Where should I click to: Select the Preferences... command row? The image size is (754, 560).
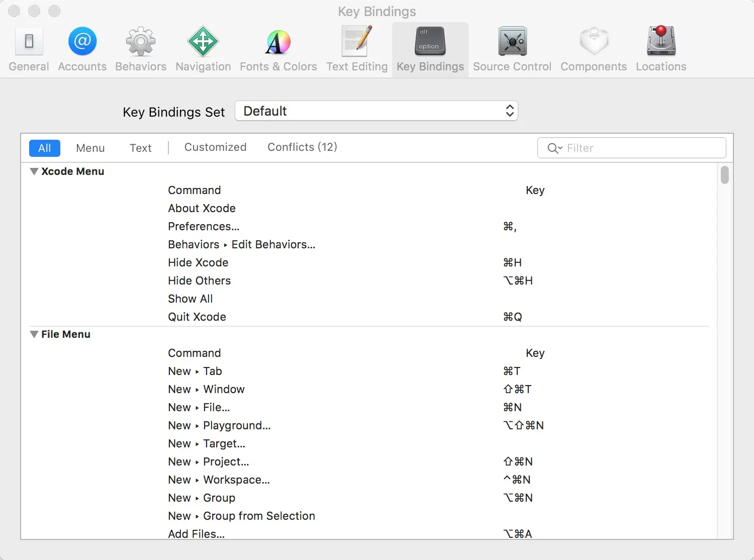coord(369,226)
